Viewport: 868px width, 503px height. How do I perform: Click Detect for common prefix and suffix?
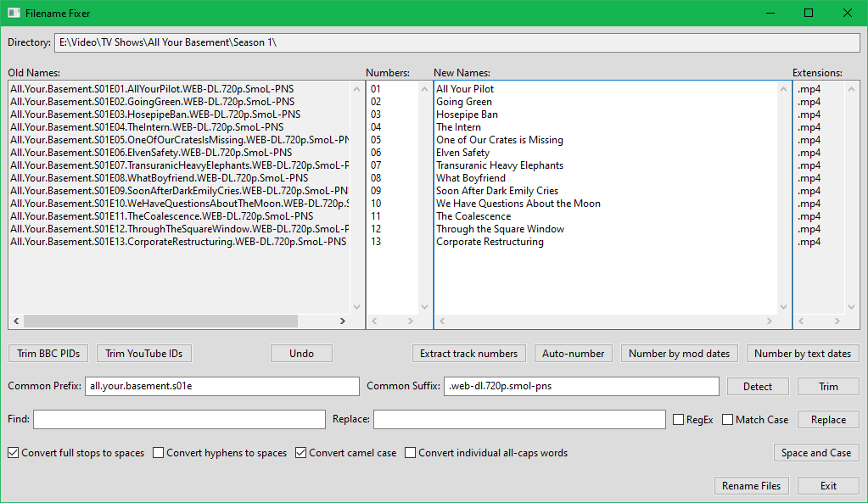click(x=758, y=387)
